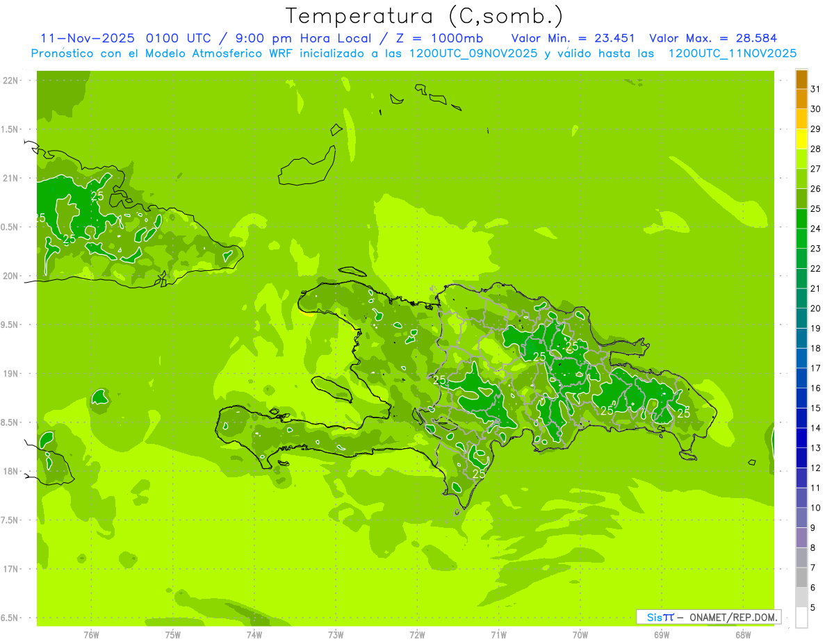Screen dimensions: 834x644
Task: Select the colorbar label "20"
Action: pos(815,308)
